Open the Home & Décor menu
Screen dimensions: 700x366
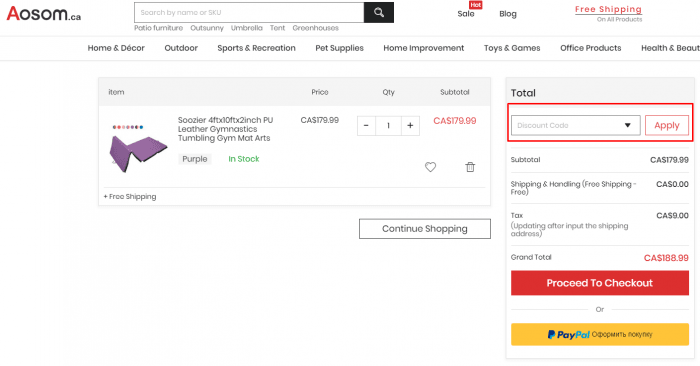pyautogui.click(x=116, y=48)
